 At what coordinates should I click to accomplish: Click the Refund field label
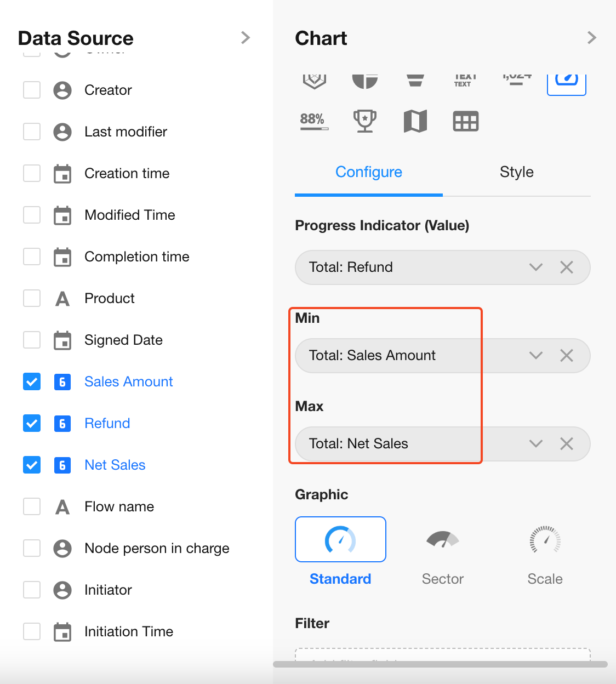pos(107,423)
